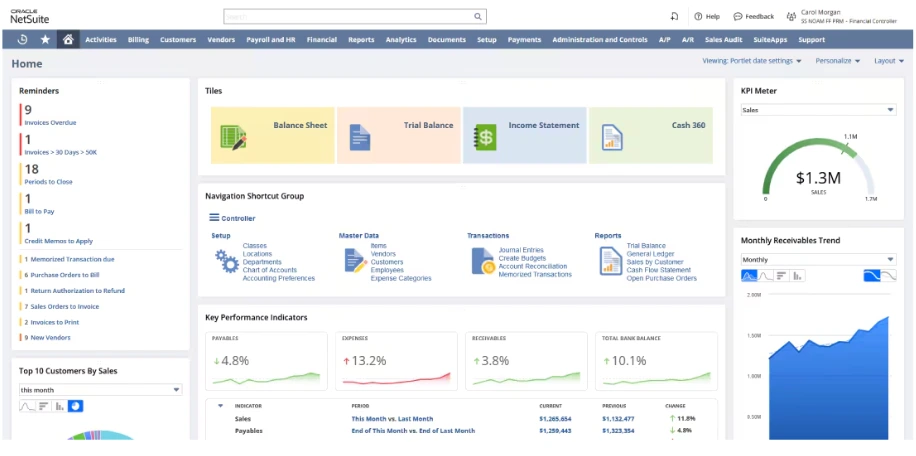Click the Balance Sheet tile icon
Image resolution: width=916 pixels, height=456 pixels.
(x=235, y=138)
